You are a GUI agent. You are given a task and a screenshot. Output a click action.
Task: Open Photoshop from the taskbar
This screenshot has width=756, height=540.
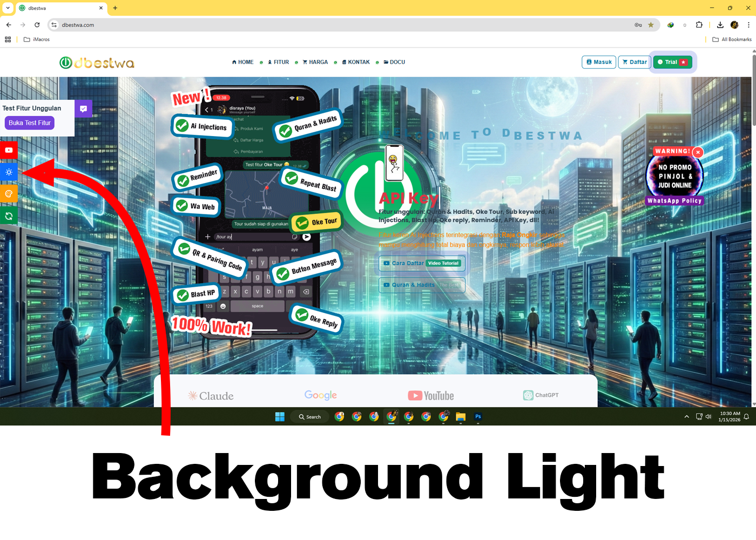478,417
